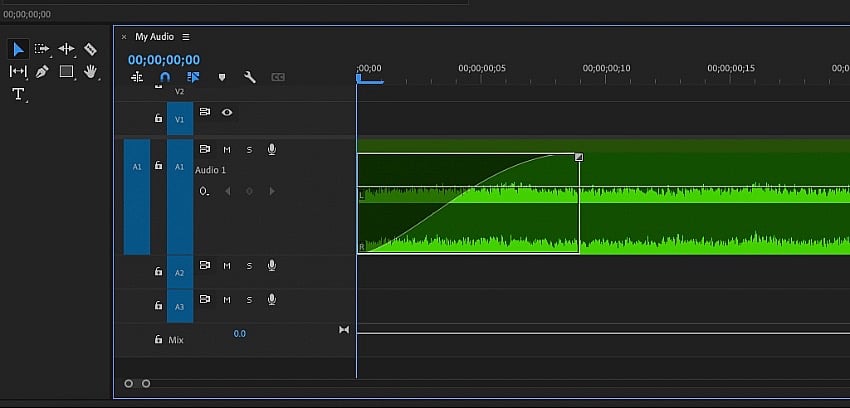The image size is (850, 408).
Task: Toggle sync lock for A3
Action: point(204,299)
